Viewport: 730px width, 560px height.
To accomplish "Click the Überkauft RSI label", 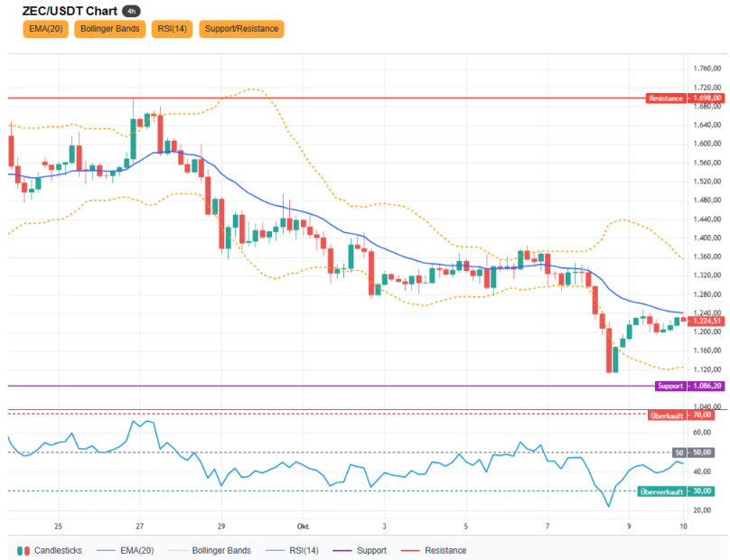I will pos(667,415).
